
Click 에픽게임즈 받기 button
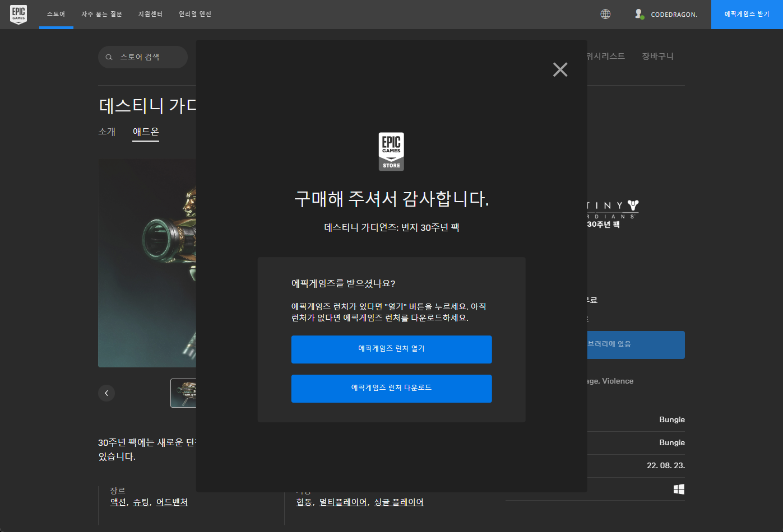pyautogui.click(x=747, y=14)
